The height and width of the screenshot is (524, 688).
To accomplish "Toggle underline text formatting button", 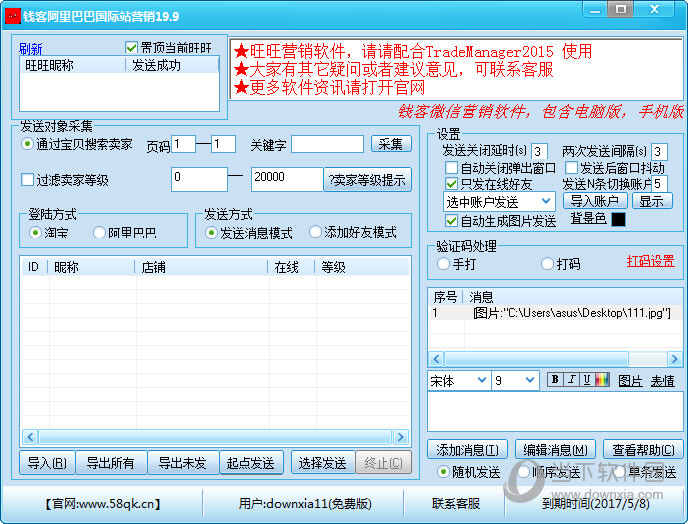I will 587,380.
